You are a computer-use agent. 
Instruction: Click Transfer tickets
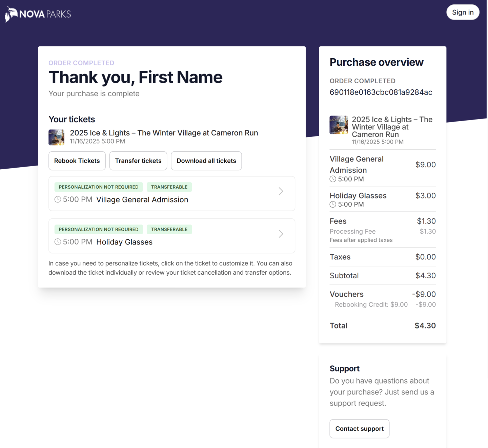(x=138, y=161)
